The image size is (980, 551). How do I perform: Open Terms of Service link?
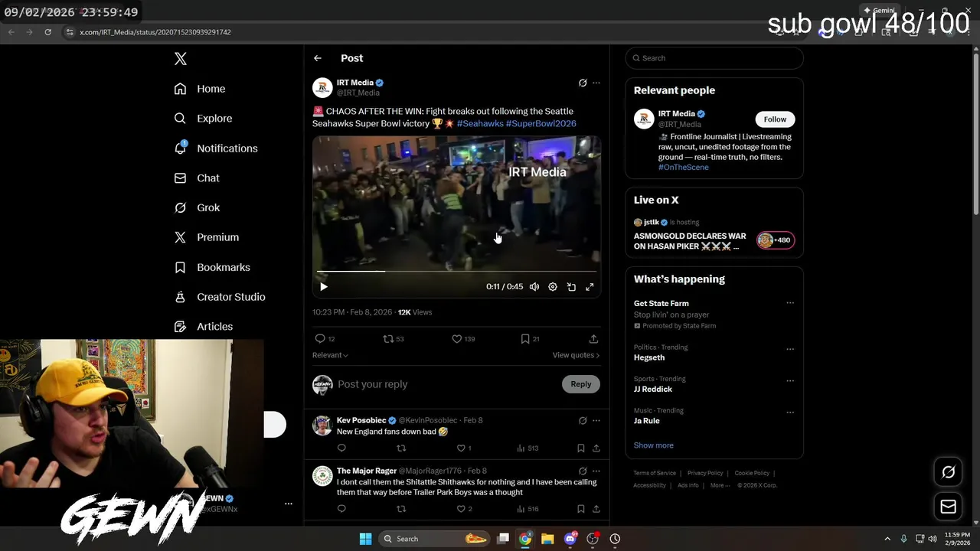pos(655,473)
